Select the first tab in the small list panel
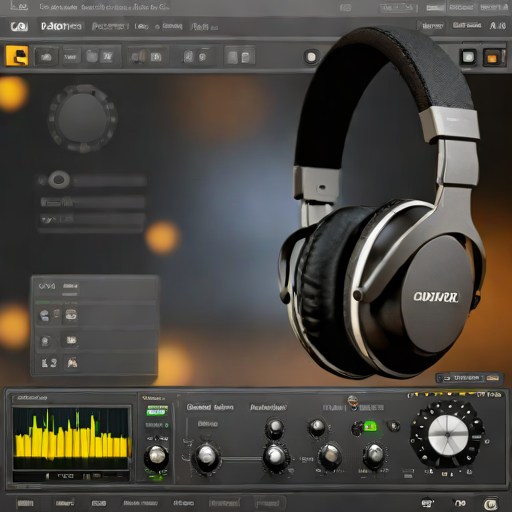This screenshot has width=512, height=512. tap(47, 286)
